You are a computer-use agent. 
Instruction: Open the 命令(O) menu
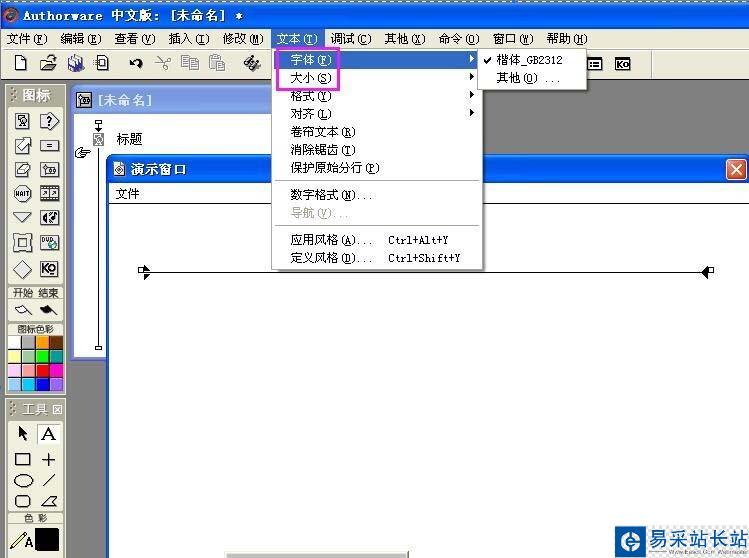[459, 39]
